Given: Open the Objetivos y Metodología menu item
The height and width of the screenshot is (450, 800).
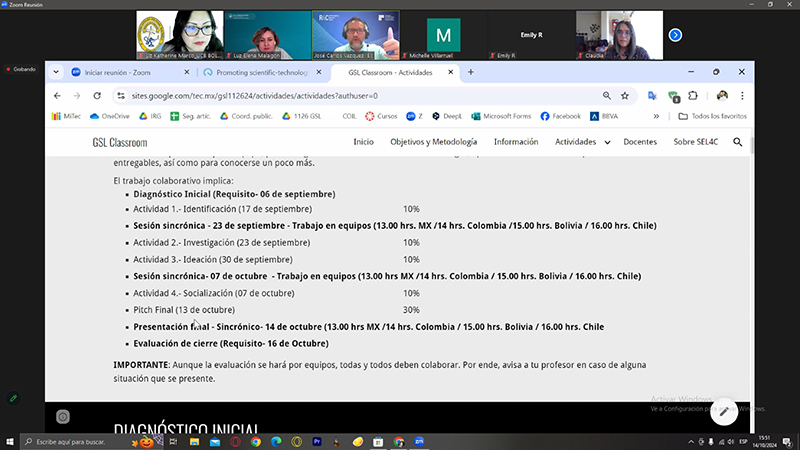Looking at the screenshot, I should click(434, 142).
